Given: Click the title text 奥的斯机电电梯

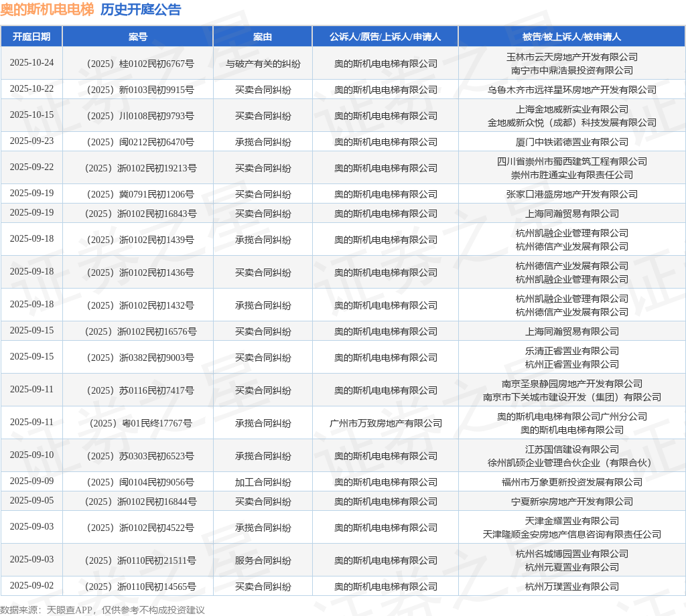Looking at the screenshot, I should [x=48, y=9].
